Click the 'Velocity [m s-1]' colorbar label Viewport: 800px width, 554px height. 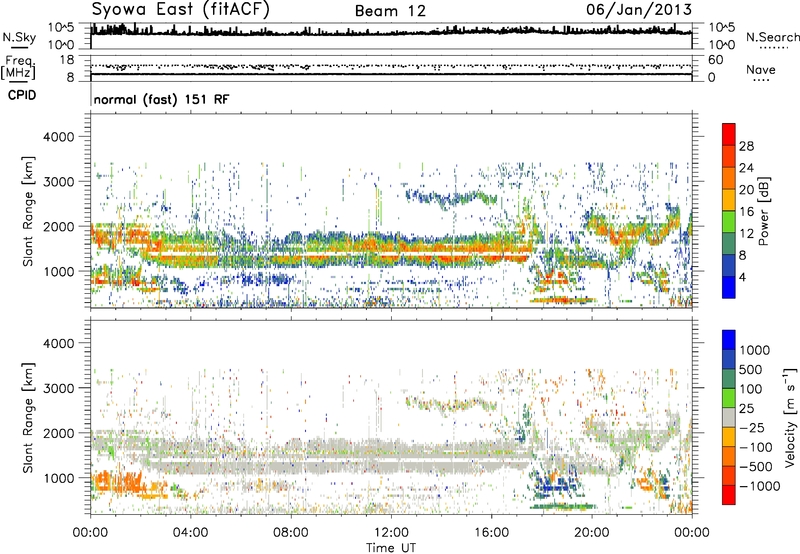click(x=790, y=417)
